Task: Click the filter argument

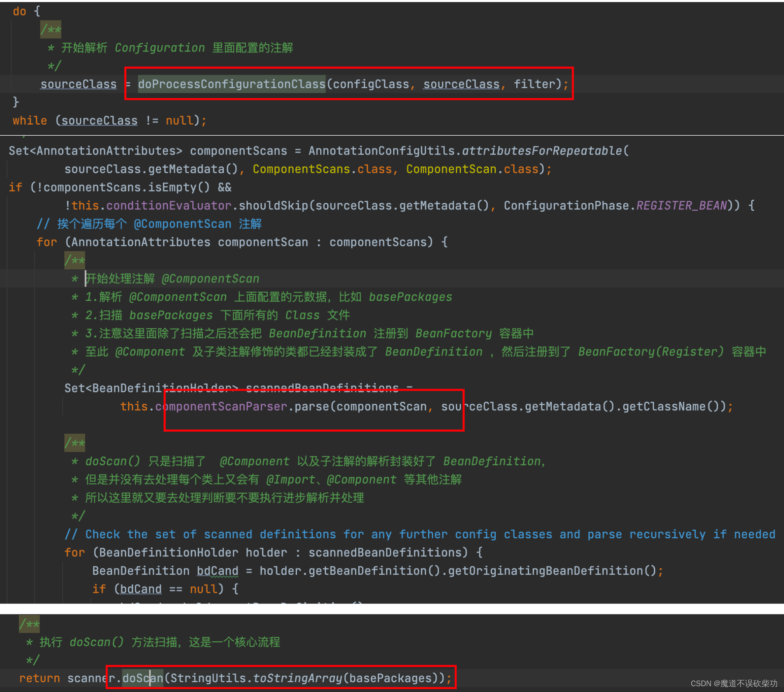Action: [534, 84]
